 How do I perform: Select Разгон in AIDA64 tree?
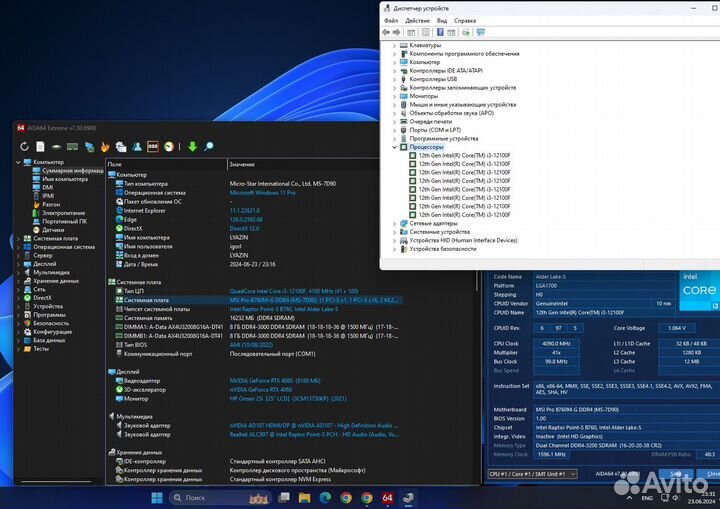coord(51,204)
